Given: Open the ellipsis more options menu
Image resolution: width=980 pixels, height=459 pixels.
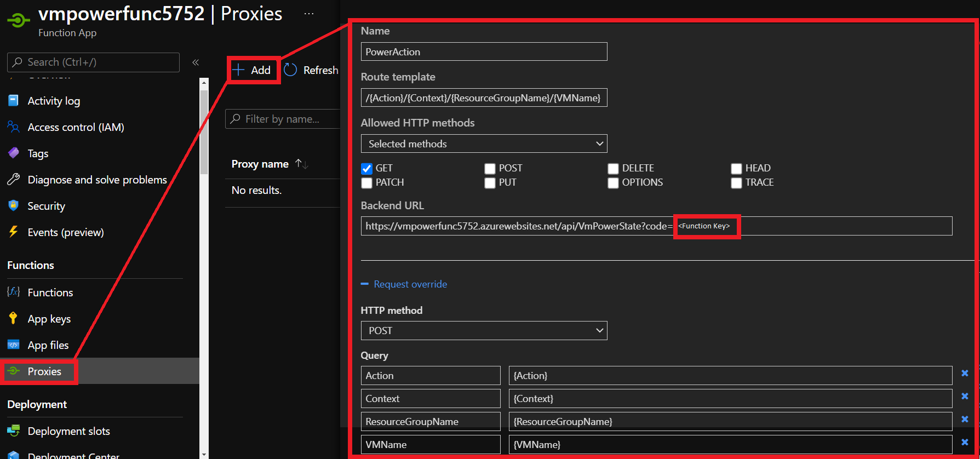Looking at the screenshot, I should tap(309, 14).
